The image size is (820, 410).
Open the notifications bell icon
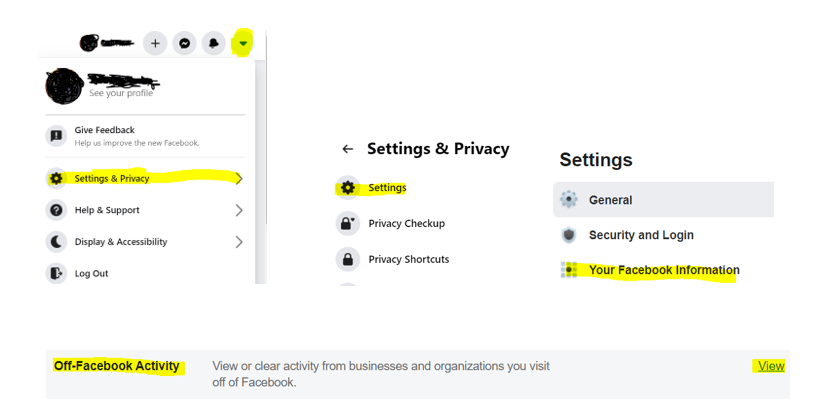tap(213, 43)
